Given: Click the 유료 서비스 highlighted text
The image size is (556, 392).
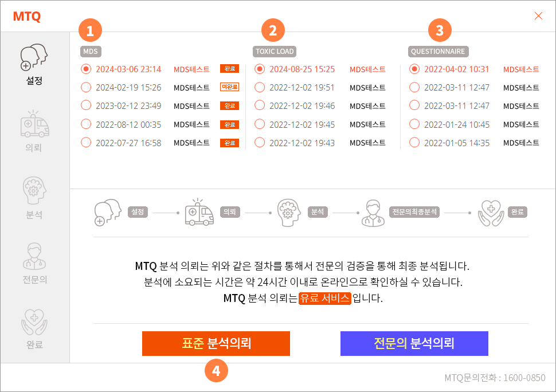Looking at the screenshot, I should tap(324, 298).
